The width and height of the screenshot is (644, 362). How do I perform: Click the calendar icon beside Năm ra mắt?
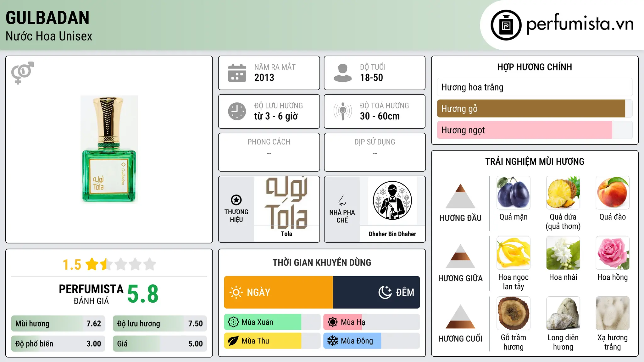point(237,73)
